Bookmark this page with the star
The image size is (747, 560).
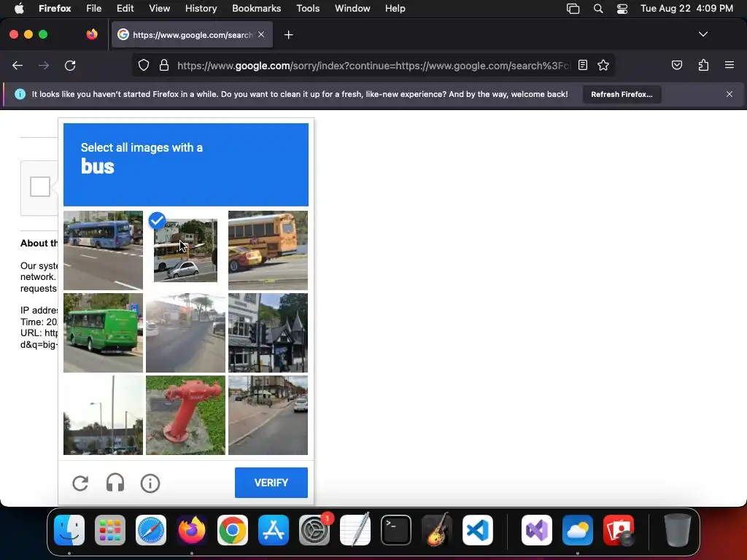pos(603,65)
